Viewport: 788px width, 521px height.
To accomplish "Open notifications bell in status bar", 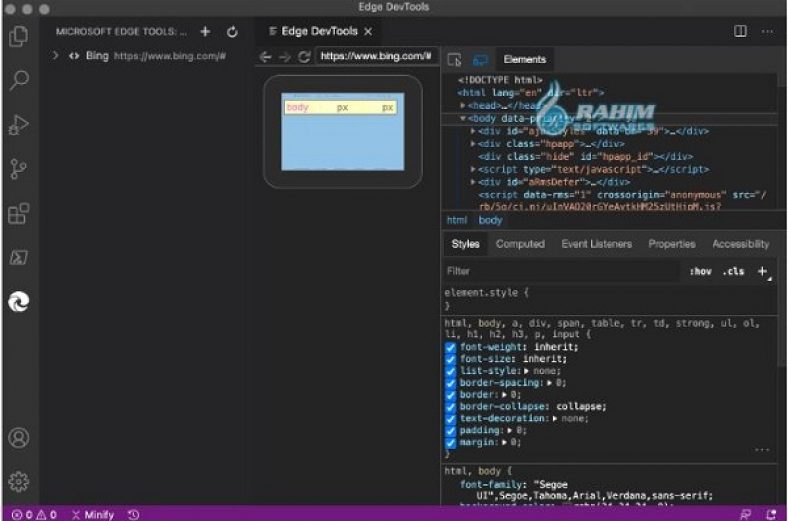I will tap(771, 514).
